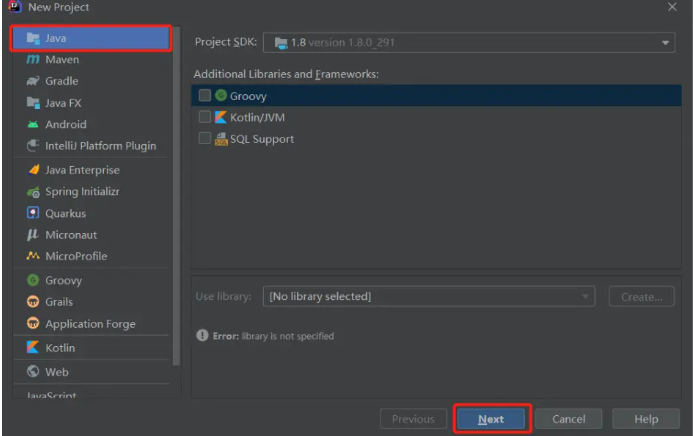Viewport: 693px width, 436px height.
Task: Click the 'Additional Libraries and Frameworks' label
Action: click(x=286, y=74)
